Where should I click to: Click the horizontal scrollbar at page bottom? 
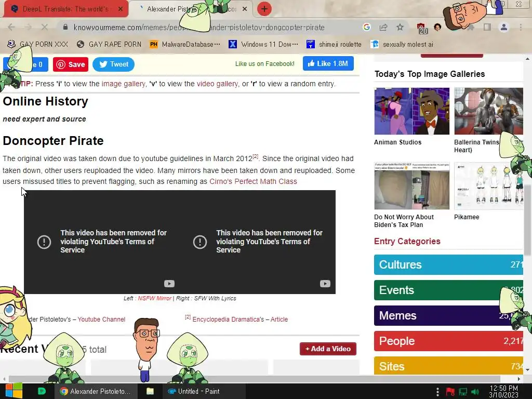click(255, 379)
